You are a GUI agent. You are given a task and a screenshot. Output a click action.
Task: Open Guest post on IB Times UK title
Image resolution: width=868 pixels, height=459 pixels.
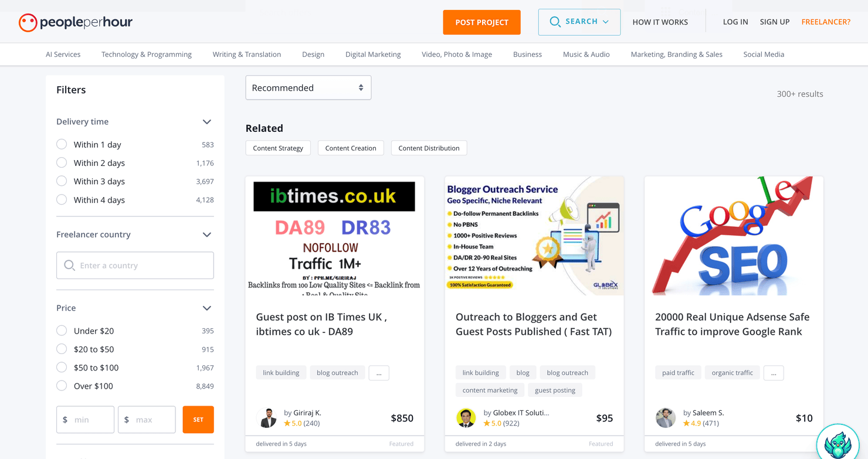click(321, 324)
